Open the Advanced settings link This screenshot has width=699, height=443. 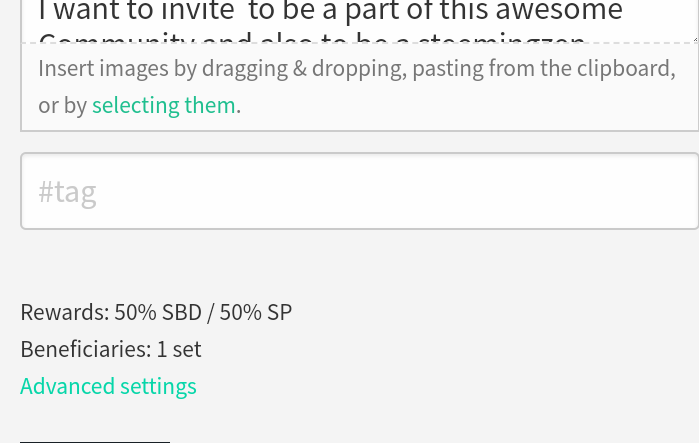coord(108,386)
